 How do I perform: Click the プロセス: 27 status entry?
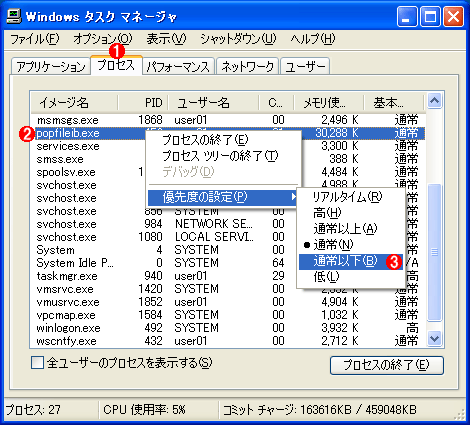tap(33, 410)
